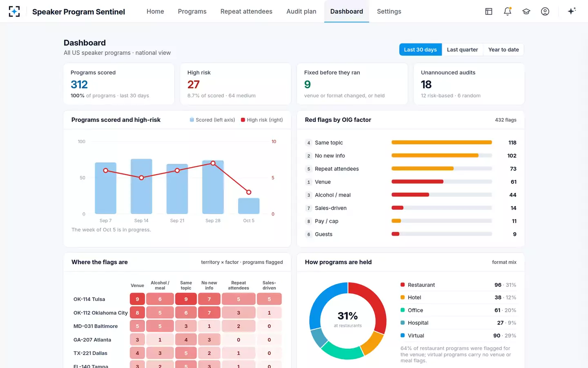This screenshot has width=588, height=368.
Task: Click the TX-221 Dallas Same topic cell
Action: pyautogui.click(x=186, y=353)
